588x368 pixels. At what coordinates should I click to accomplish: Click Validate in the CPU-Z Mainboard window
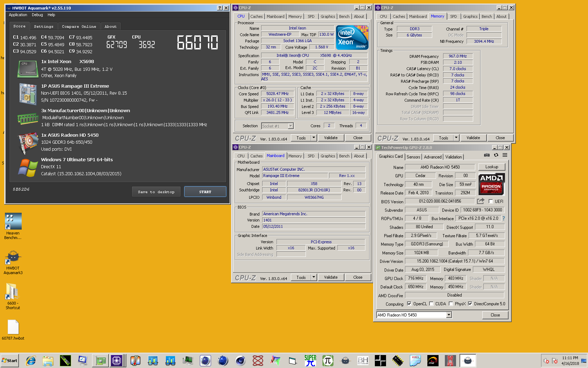331,277
